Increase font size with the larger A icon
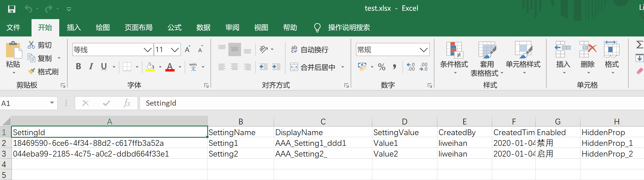 188,49
